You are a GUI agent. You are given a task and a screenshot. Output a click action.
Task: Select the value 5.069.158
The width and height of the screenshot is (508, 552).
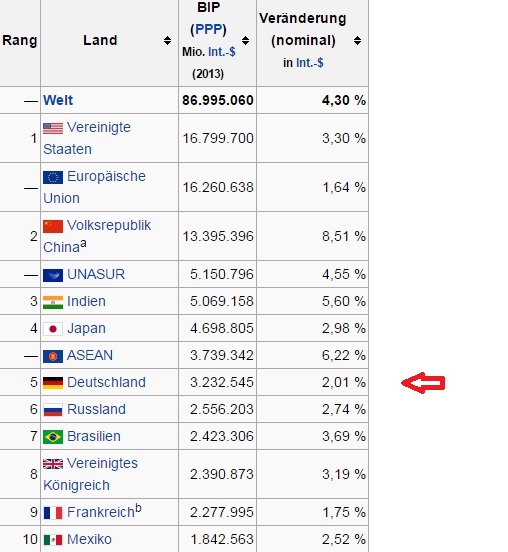pyautogui.click(x=222, y=301)
